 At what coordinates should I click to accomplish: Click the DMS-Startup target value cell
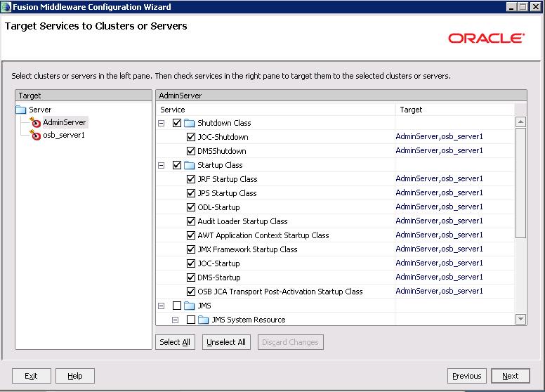[454, 277]
